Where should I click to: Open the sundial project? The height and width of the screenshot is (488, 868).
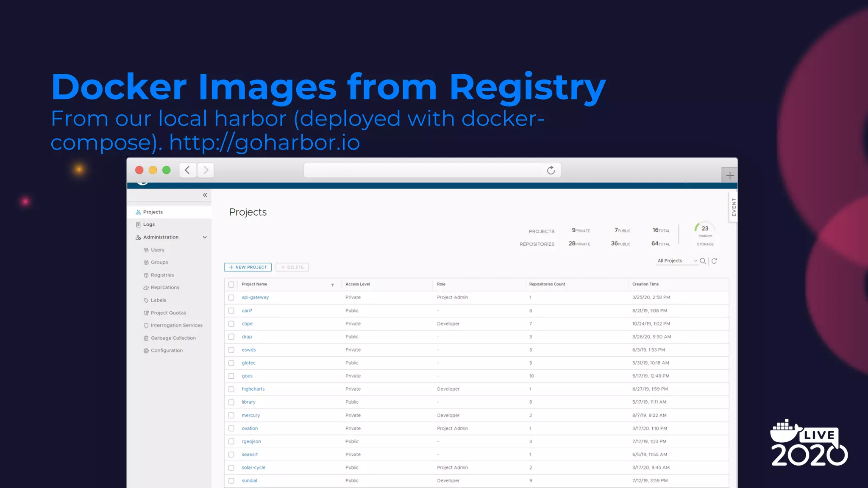[x=250, y=481]
